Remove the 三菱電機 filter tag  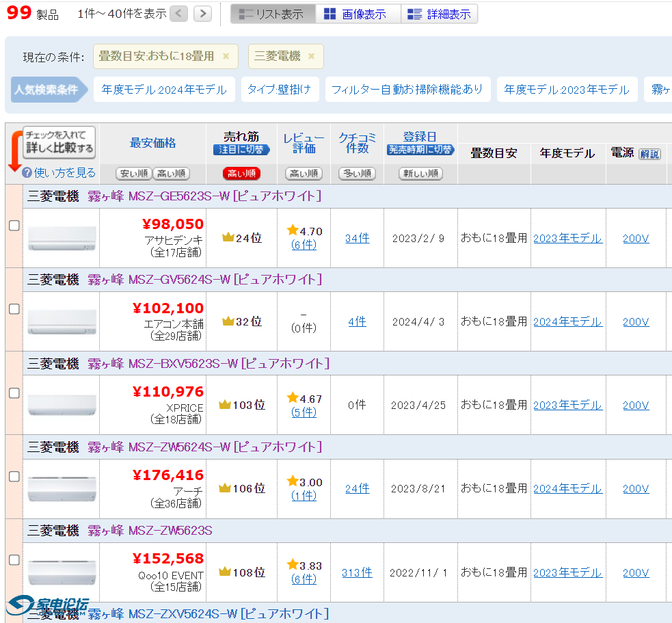pyautogui.click(x=312, y=56)
